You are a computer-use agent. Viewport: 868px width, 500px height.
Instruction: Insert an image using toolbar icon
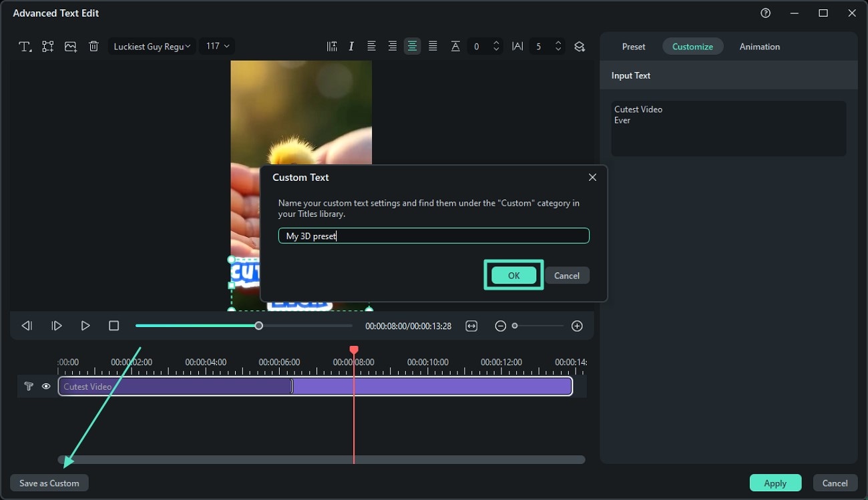71,47
